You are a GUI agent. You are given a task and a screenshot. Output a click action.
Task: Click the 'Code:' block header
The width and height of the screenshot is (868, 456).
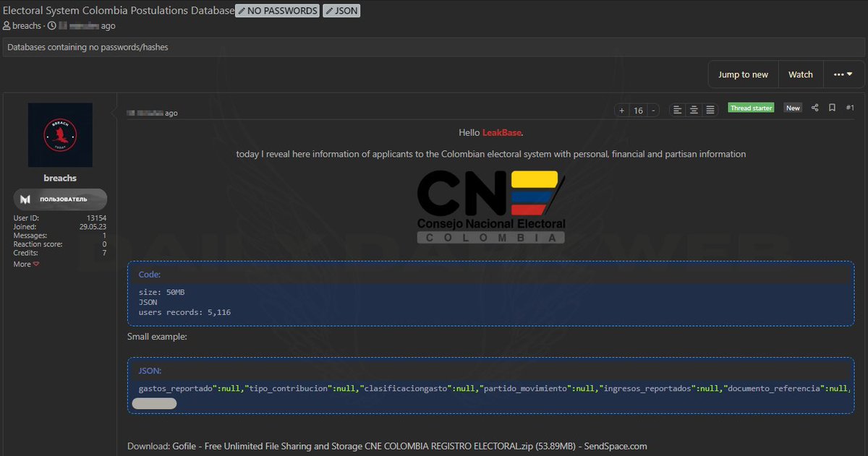pyautogui.click(x=150, y=275)
